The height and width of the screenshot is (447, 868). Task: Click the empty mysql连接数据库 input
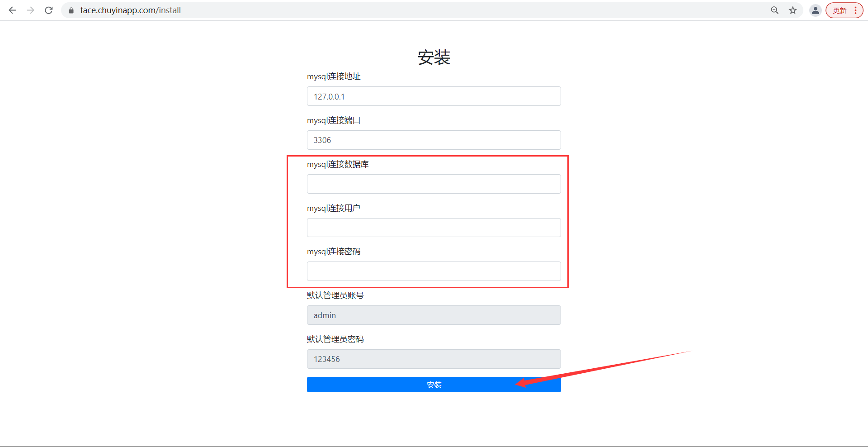coord(434,184)
